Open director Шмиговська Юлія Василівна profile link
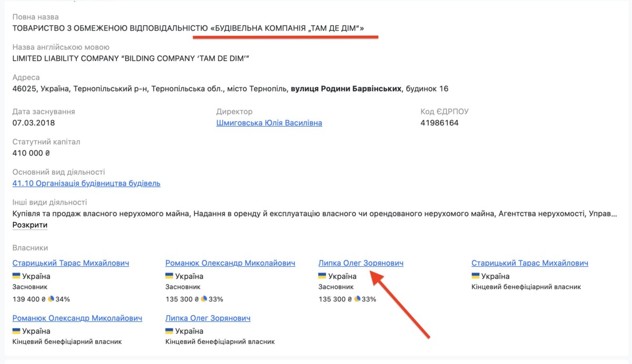 [269, 123]
